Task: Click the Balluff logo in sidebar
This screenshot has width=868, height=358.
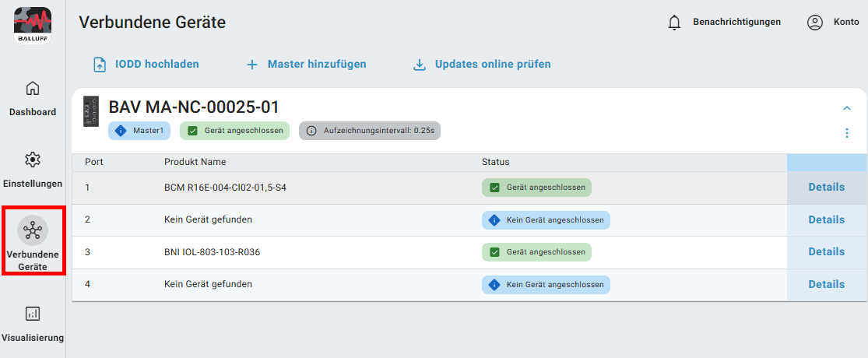Action: click(x=33, y=26)
